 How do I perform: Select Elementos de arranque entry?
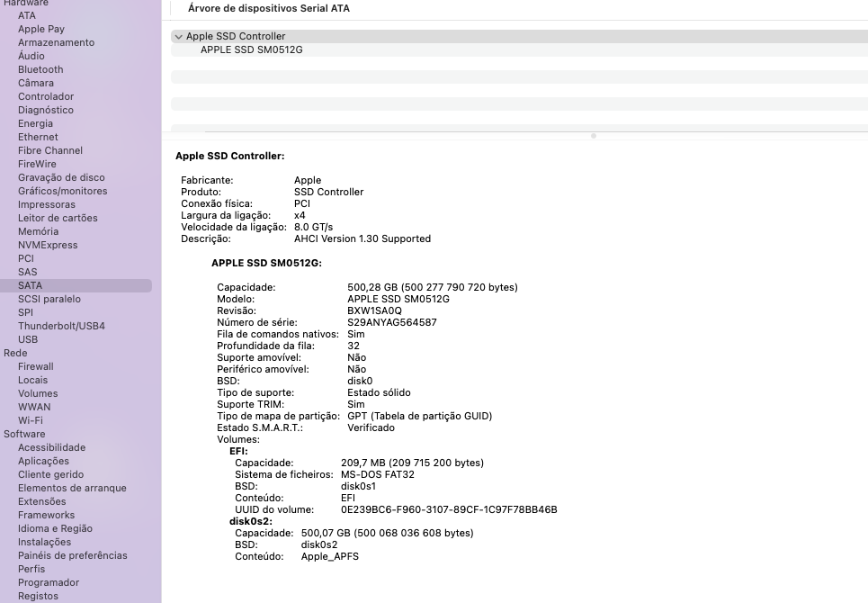click(72, 488)
